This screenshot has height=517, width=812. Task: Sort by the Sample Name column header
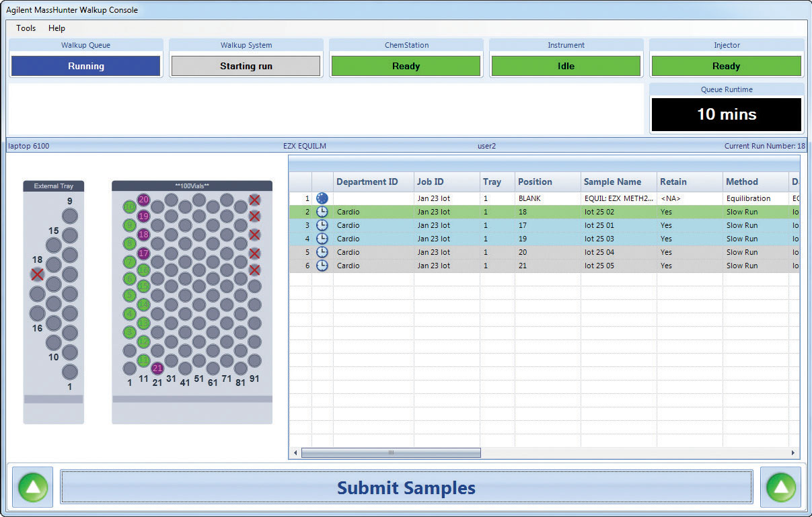619,182
